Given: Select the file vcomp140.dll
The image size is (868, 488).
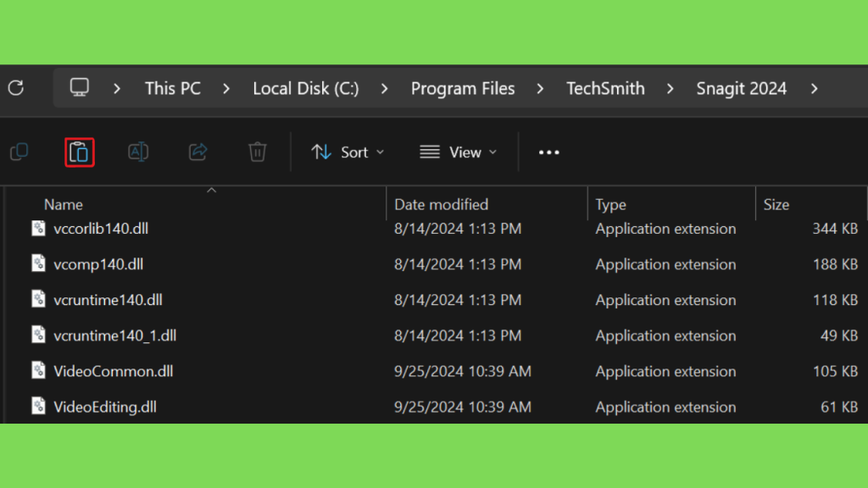Looking at the screenshot, I should 98,264.
